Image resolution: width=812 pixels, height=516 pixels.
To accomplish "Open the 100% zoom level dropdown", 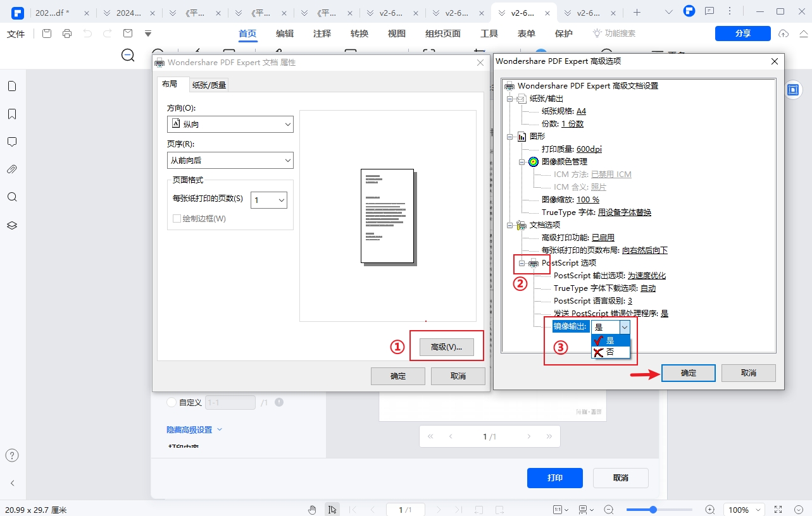I will coord(744,510).
